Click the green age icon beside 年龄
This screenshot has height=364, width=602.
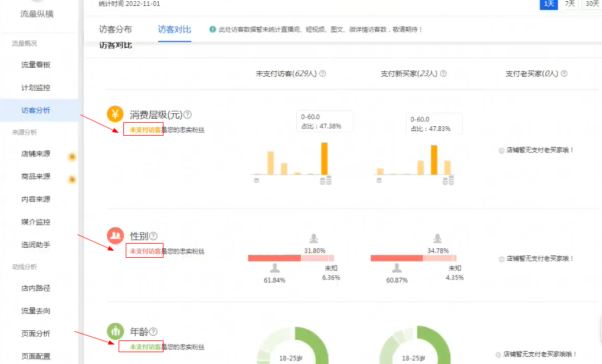(115, 331)
